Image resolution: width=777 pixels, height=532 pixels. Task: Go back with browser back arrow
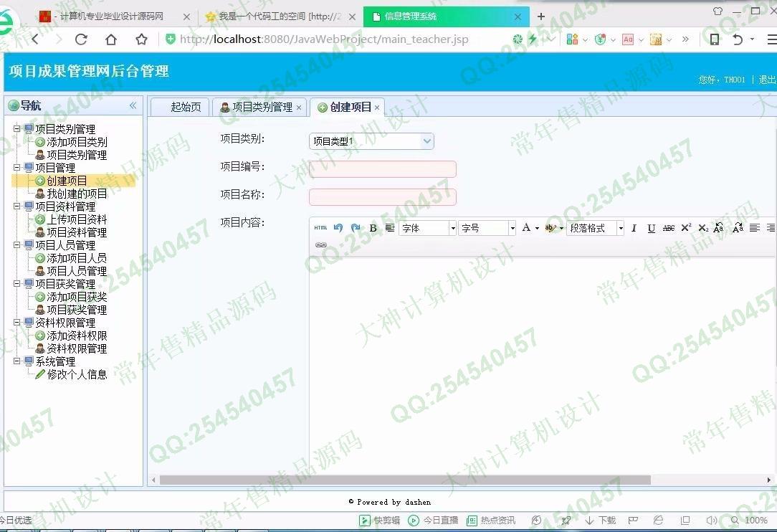click(x=36, y=39)
